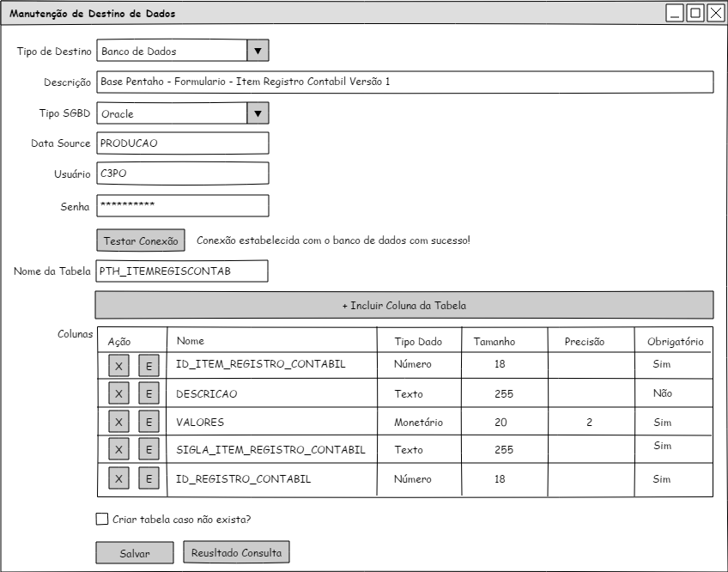Click E edit icon for ID_REGISTRO_CONTABIL row
The image size is (728, 572).
tap(149, 479)
